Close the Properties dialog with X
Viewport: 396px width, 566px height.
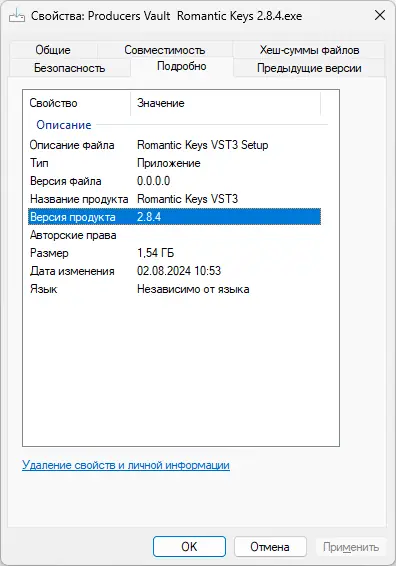380,16
